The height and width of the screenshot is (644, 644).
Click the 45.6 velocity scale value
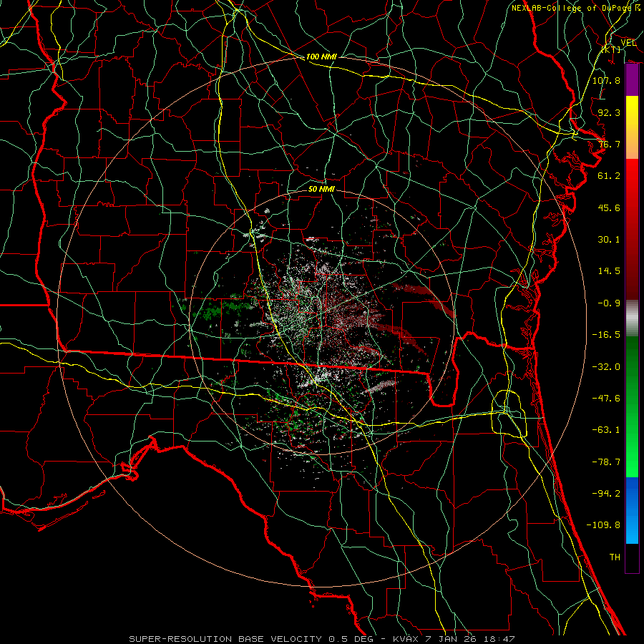click(x=609, y=208)
